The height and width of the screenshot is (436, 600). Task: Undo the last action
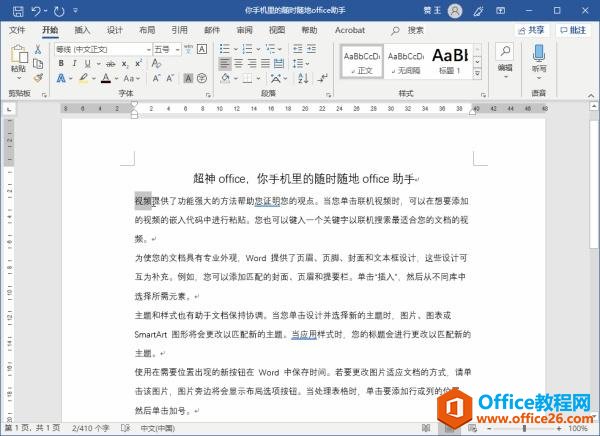click(36, 11)
